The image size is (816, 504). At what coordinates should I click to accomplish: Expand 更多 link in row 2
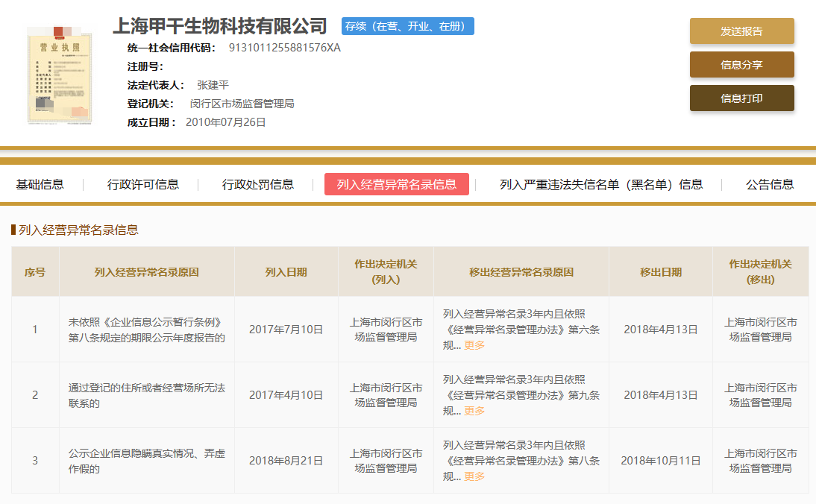pos(474,411)
